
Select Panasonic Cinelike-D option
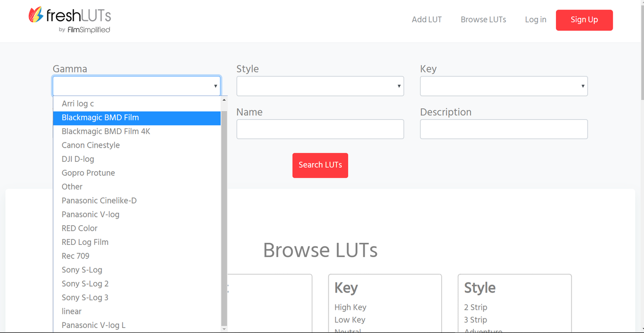(137, 201)
